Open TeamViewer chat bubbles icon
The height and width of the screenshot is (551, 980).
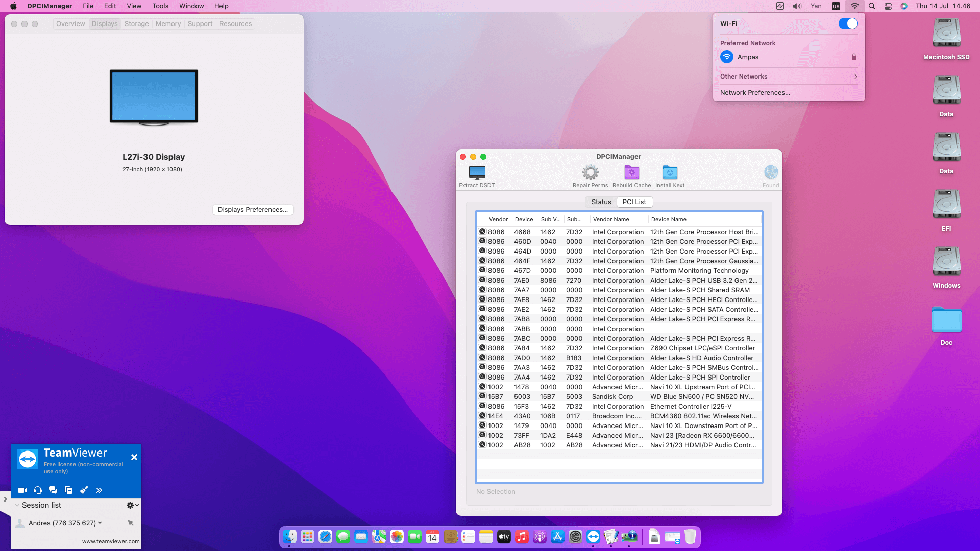[53, 490]
